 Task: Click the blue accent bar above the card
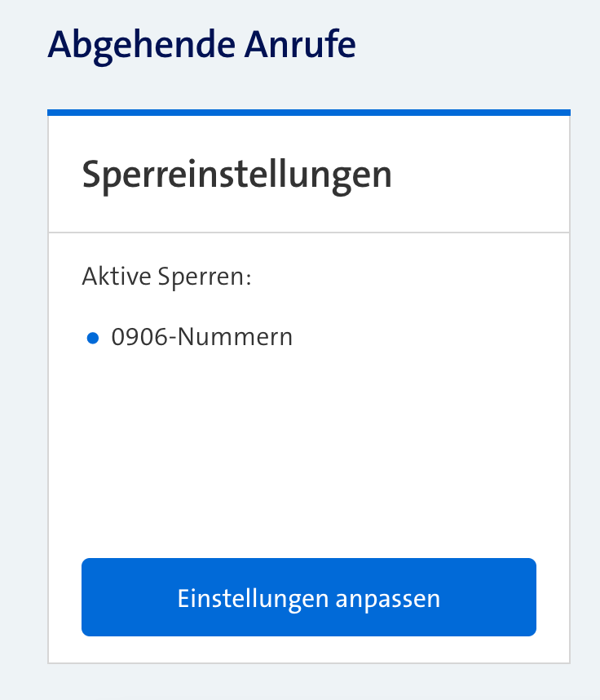[308, 108]
